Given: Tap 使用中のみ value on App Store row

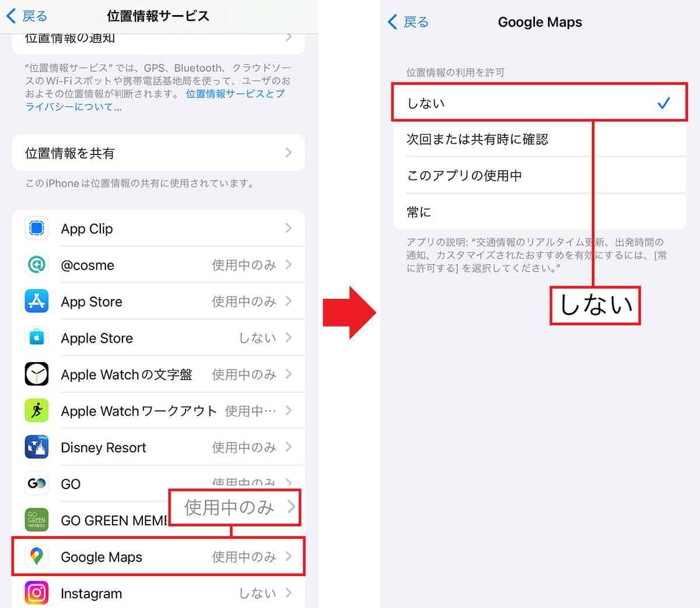Looking at the screenshot, I should pos(244,301).
